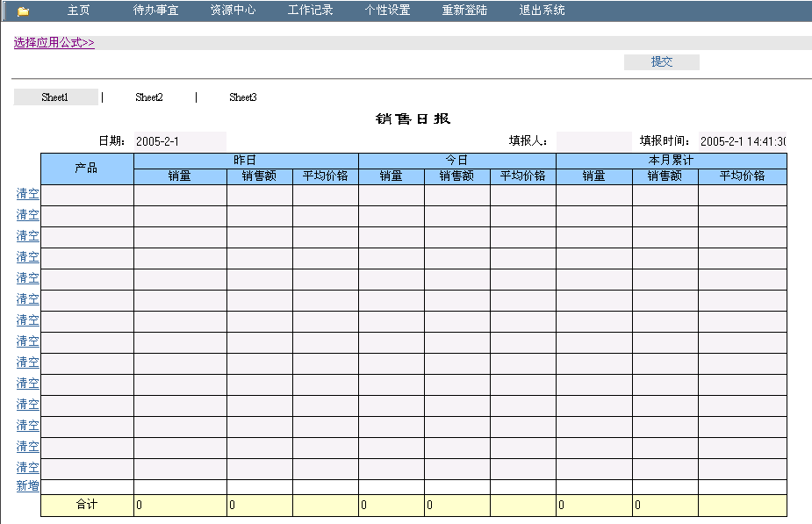
Task: Click the folder icon in top navigation bar
Action: 24,11
